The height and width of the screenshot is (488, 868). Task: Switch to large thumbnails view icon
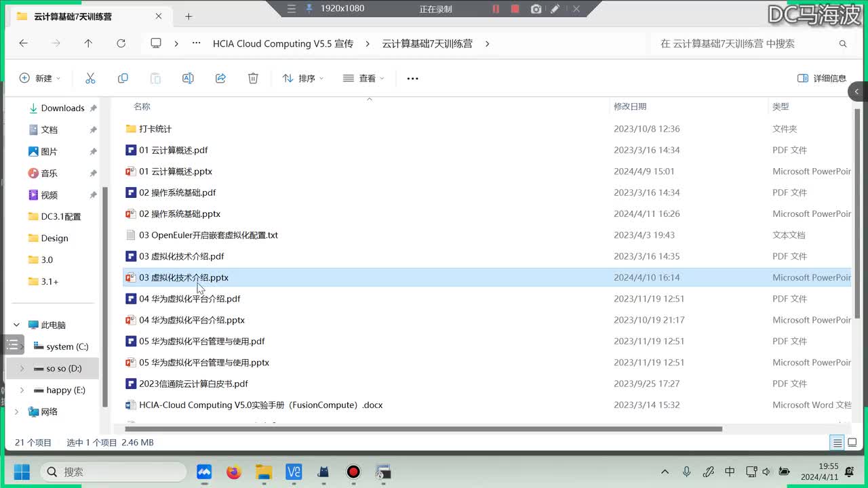click(x=852, y=443)
